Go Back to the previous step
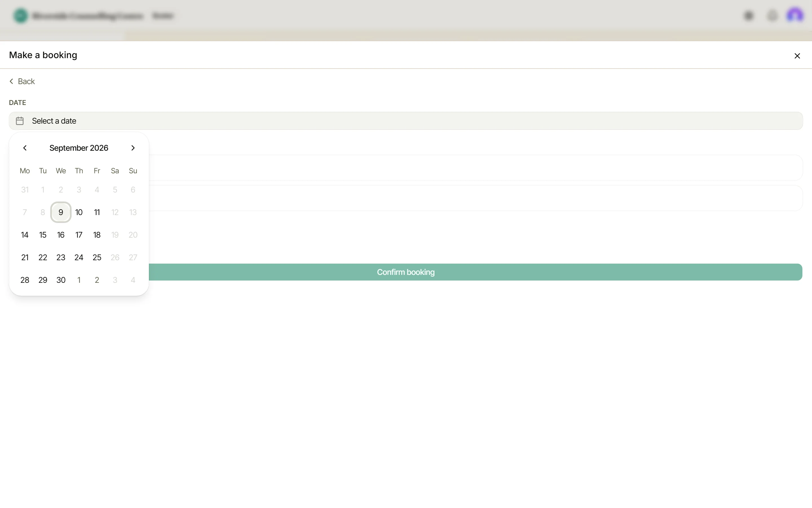The height and width of the screenshot is (508, 812). coord(22,81)
